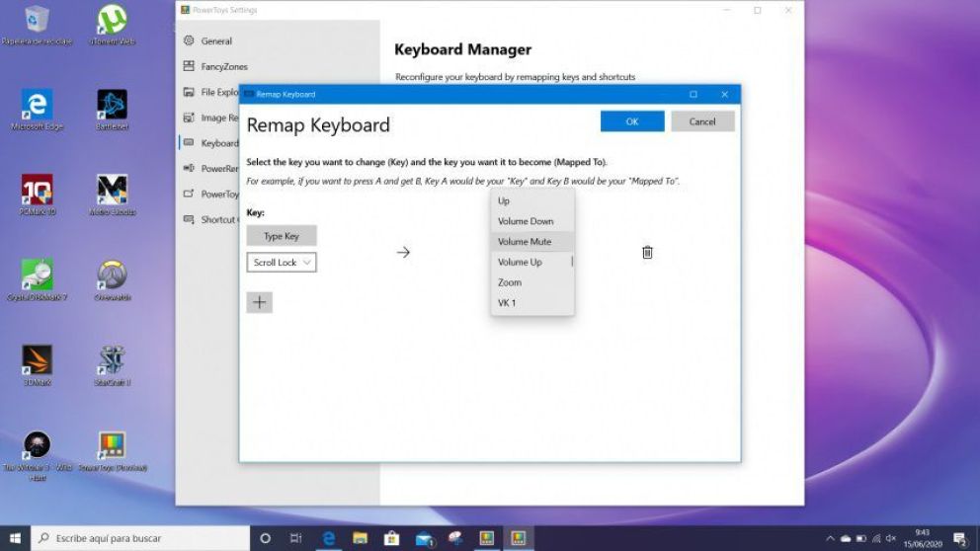Open File Explorer from the taskbar
Viewport: 980px width, 551px height.
pyautogui.click(x=360, y=538)
